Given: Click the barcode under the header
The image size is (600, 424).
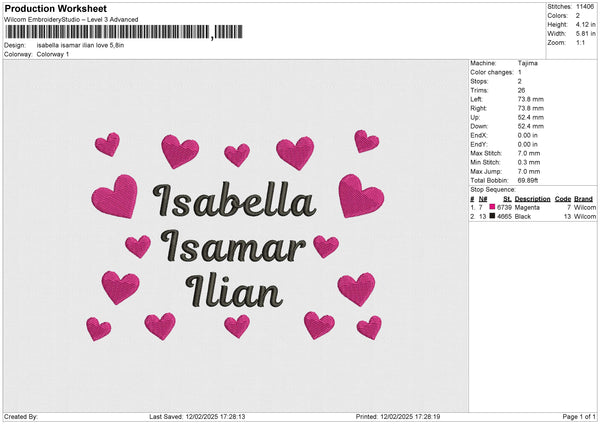Looking at the screenshot, I should click(124, 32).
